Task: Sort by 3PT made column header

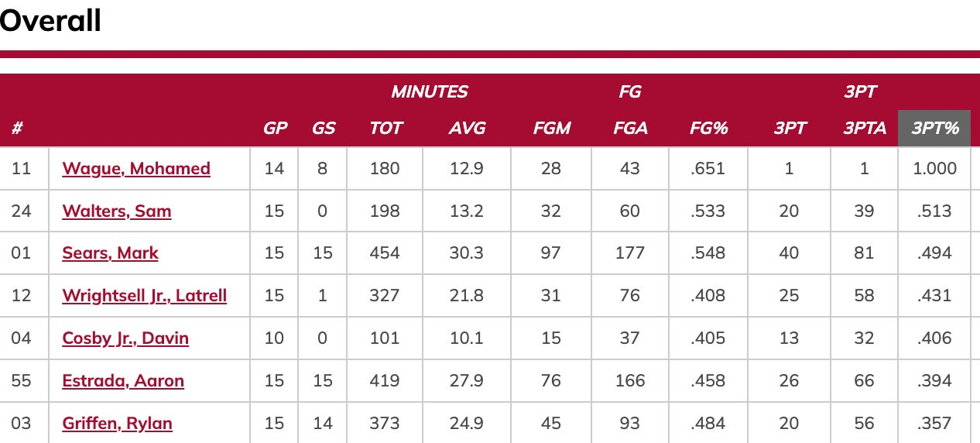Action: pyautogui.click(x=790, y=129)
